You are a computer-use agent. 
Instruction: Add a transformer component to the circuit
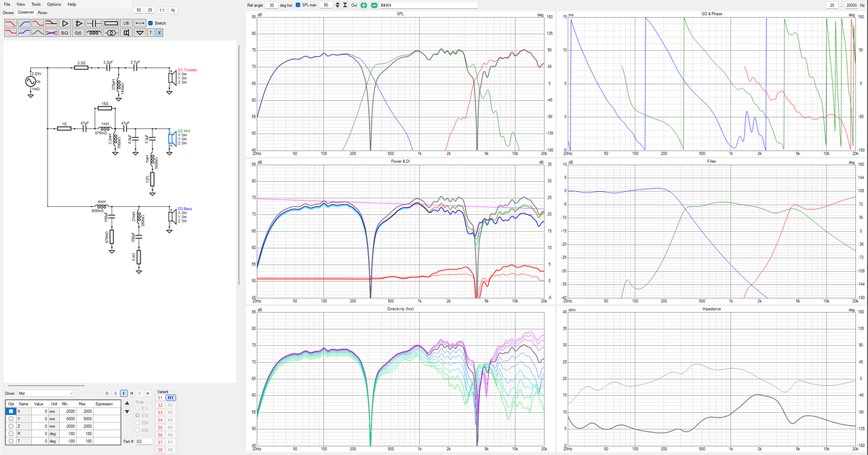coord(111,32)
